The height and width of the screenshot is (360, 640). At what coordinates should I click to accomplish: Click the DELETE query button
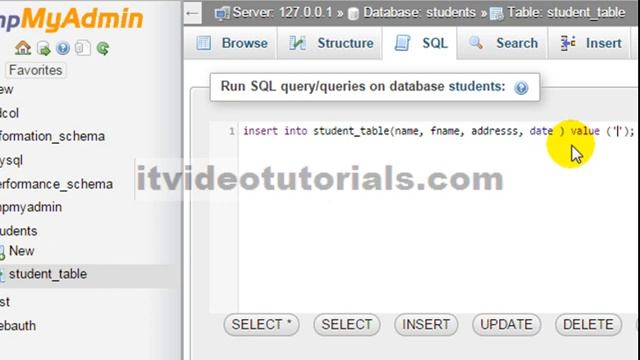588,325
